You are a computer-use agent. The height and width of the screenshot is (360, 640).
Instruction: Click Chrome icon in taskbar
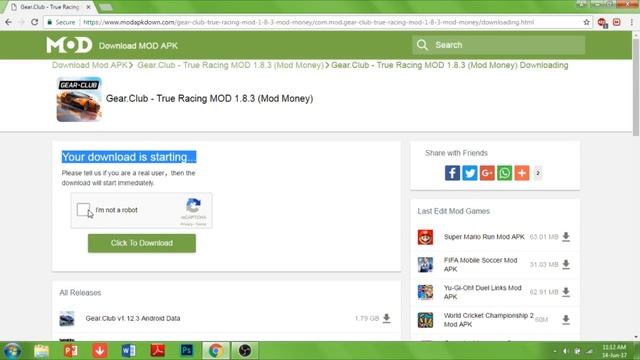pos(216,351)
